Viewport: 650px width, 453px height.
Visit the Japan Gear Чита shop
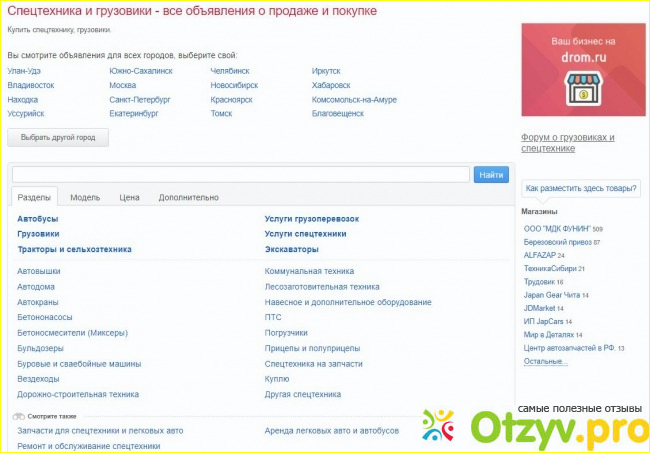coord(552,295)
